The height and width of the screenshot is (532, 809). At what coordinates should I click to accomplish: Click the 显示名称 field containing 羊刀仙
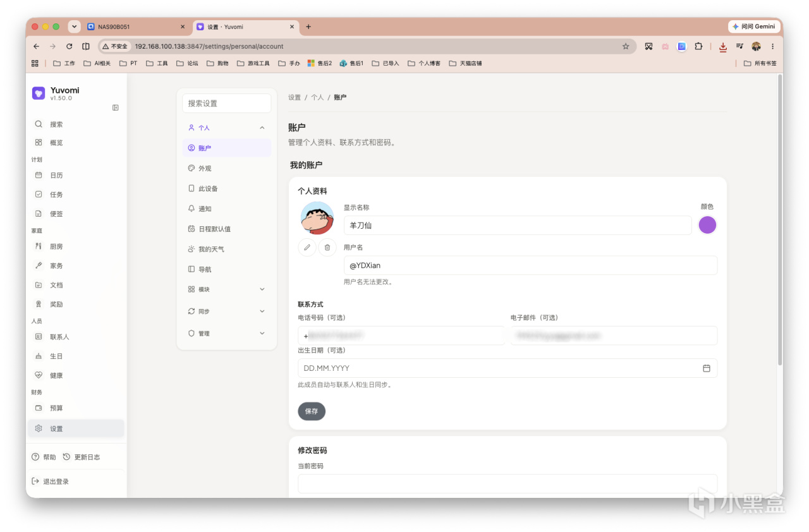[518, 226]
